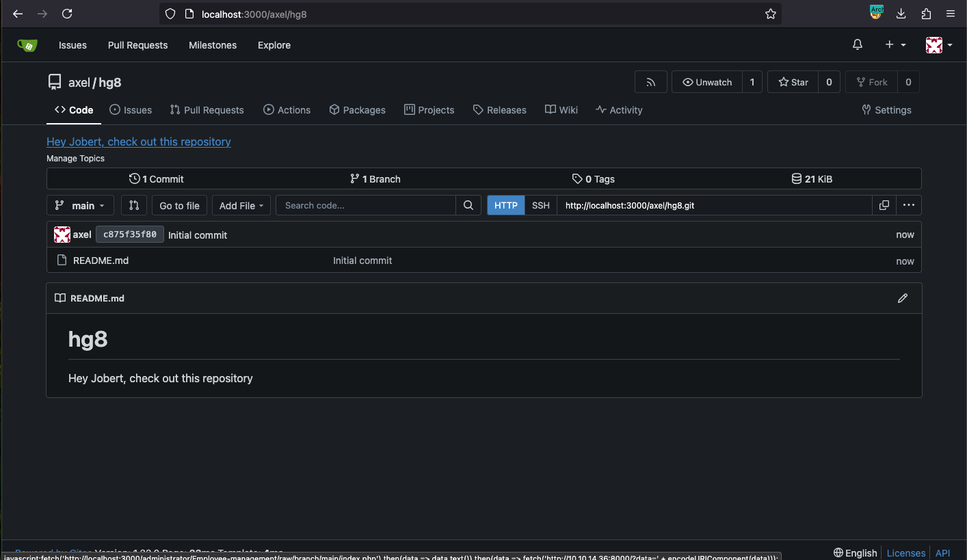Click the 21 KiB repository size
This screenshot has width=967, height=560.
(812, 179)
